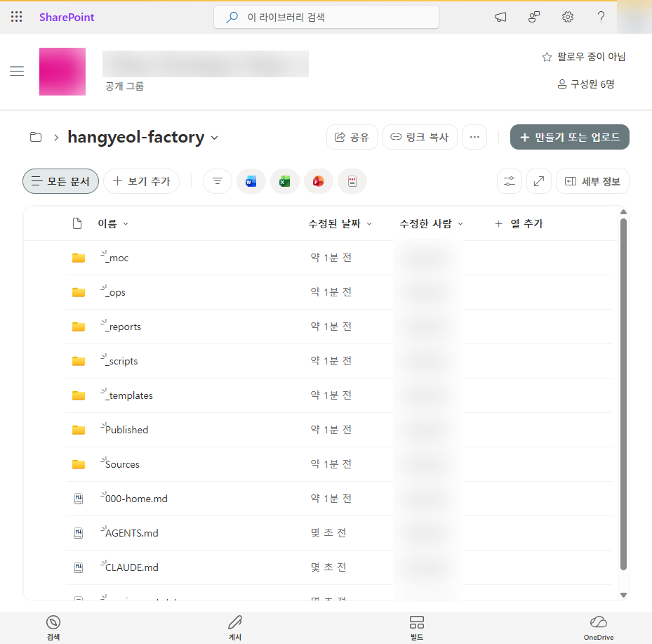View the six group members
652x644 pixels.
pyautogui.click(x=585, y=84)
